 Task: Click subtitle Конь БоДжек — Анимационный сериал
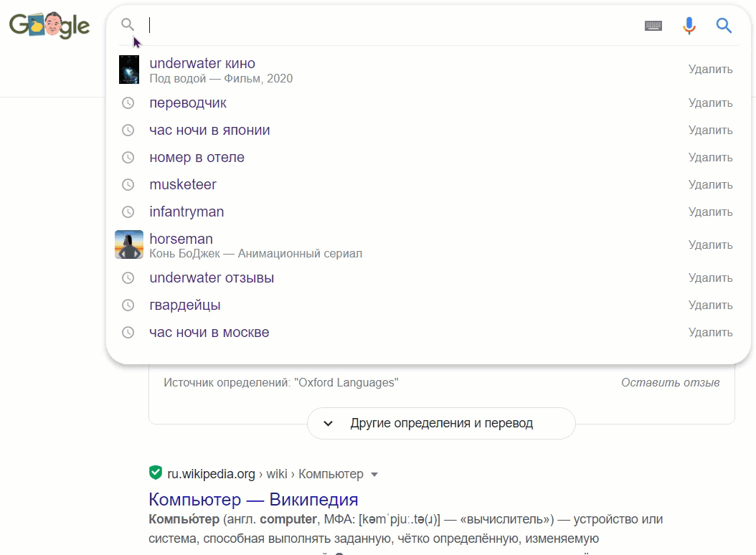[x=255, y=254]
